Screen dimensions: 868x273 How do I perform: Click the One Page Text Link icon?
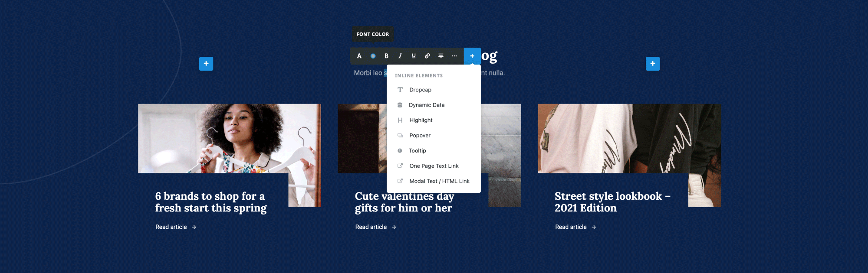[x=400, y=166]
